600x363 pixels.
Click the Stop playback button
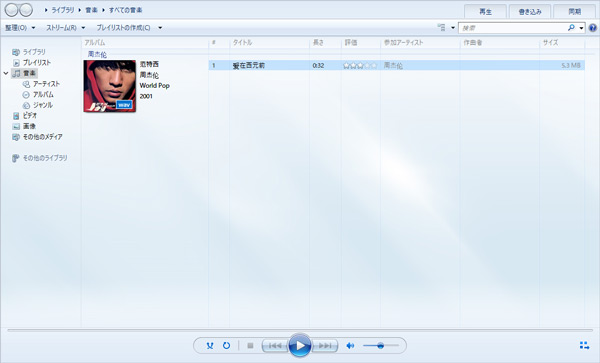pos(250,346)
